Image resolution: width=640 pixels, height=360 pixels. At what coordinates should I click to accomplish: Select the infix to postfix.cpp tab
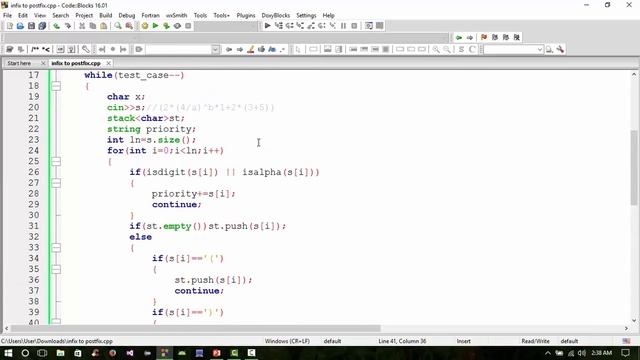tap(76, 63)
